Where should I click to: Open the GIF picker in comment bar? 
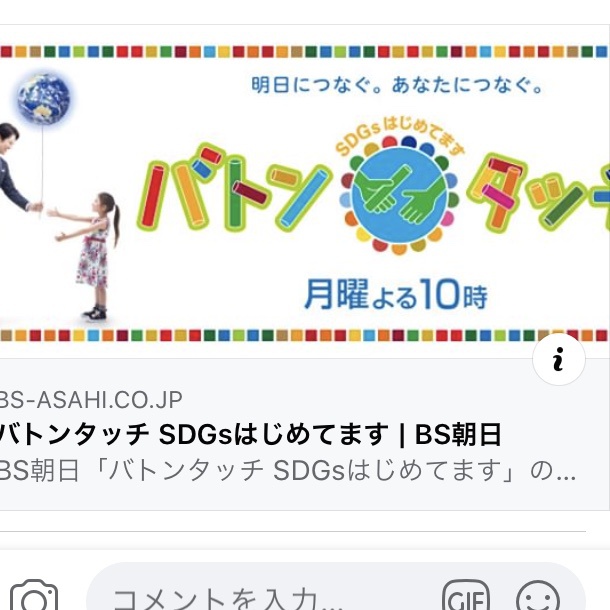point(466,596)
